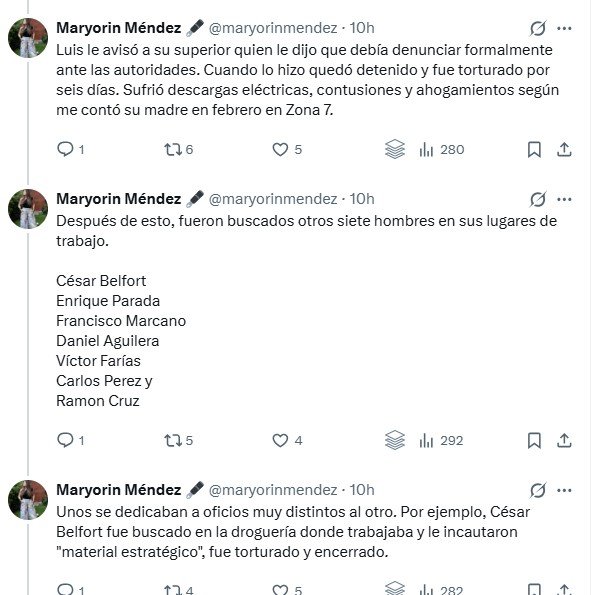
Task: Bookmark the tweet listing seven men
Action: point(534,440)
